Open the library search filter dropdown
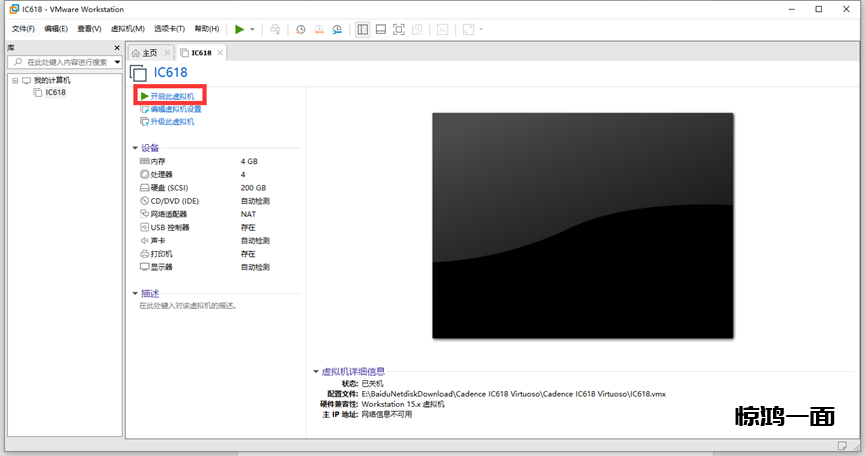Image resolution: width=865 pixels, height=456 pixels. pyautogui.click(x=14, y=62)
